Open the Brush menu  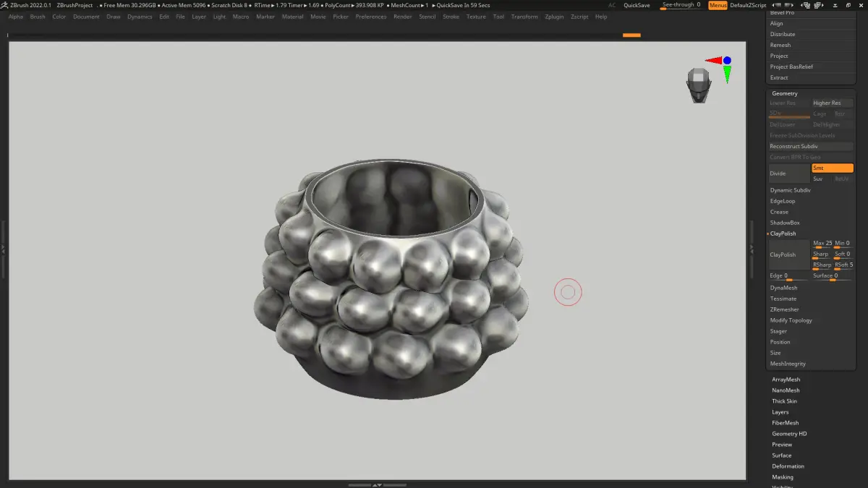[x=38, y=17]
